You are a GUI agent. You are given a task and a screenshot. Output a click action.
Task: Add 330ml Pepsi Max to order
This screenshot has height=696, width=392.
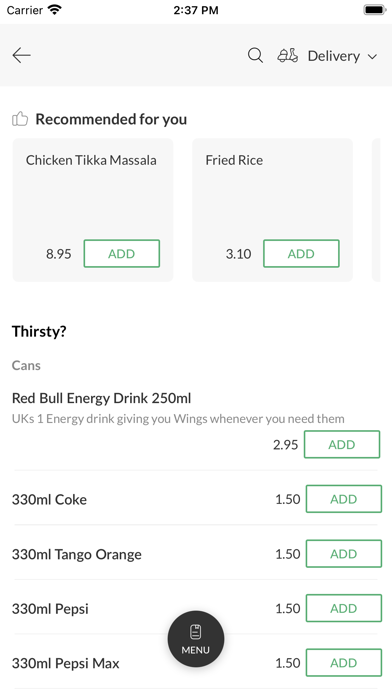click(344, 663)
